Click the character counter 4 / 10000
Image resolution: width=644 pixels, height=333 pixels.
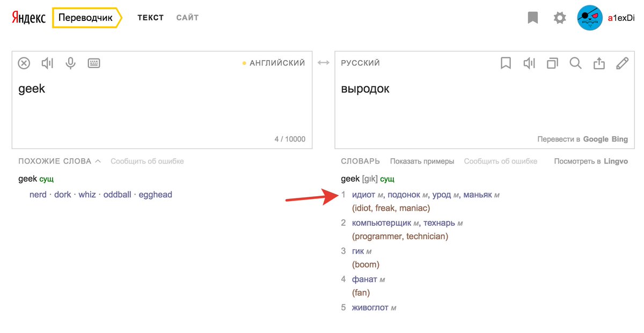coord(290,139)
